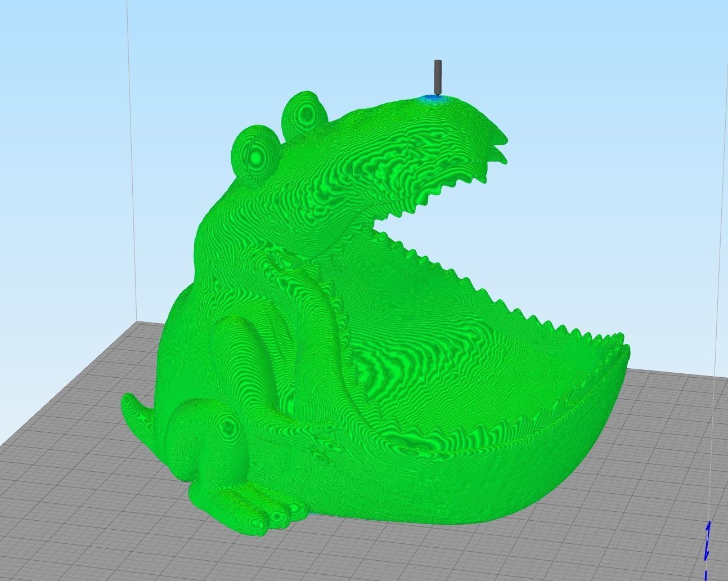Viewport: 728px width, 581px height.
Task: Click the gray print nozzle marker
Action: coord(438,77)
